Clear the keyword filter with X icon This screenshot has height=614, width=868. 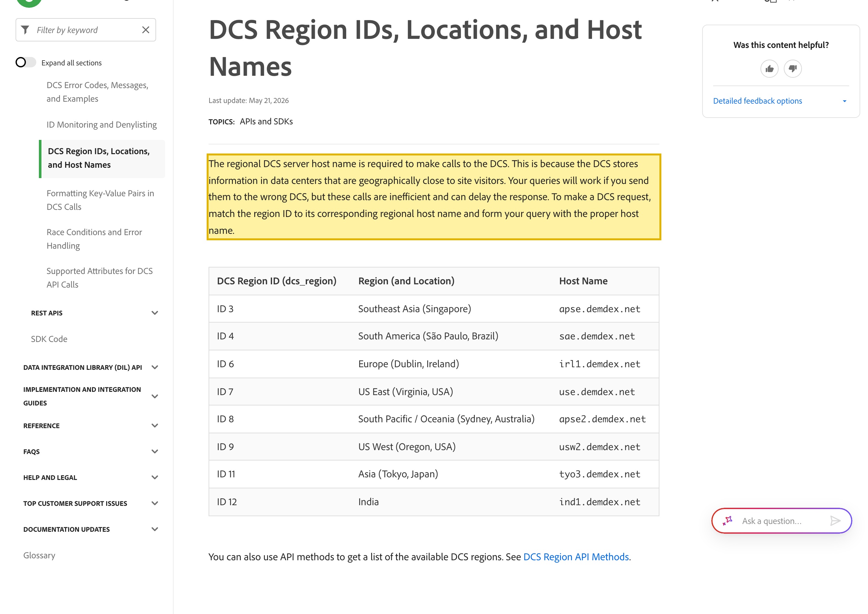coord(145,30)
